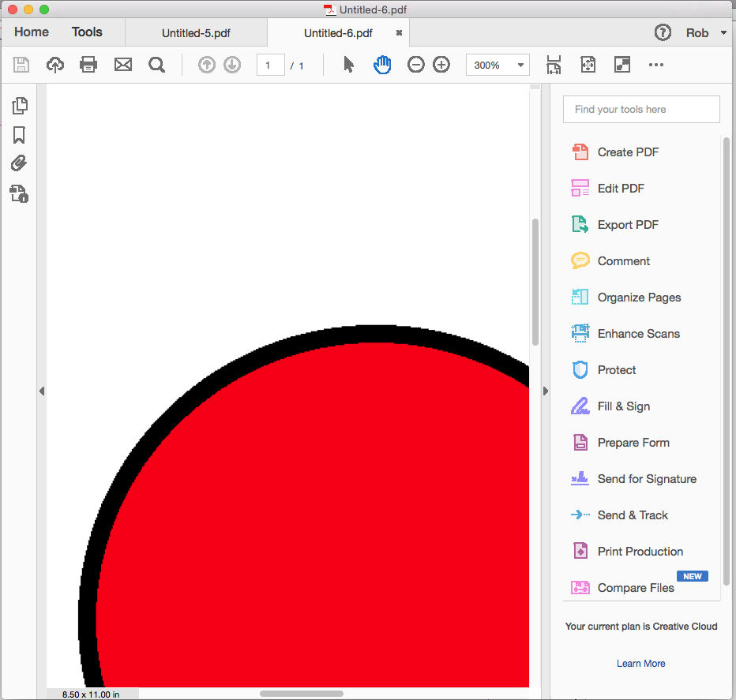Select the Selection arrow tool
736x700 pixels.
(x=347, y=64)
